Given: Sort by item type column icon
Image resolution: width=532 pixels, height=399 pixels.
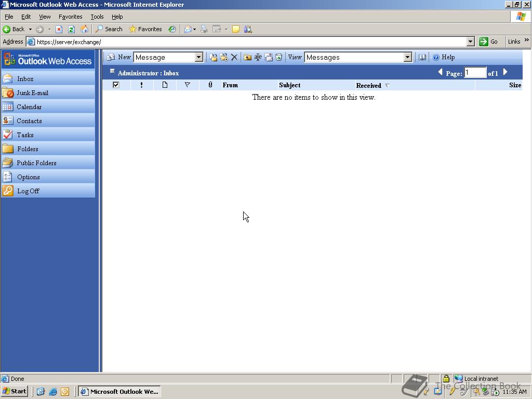Looking at the screenshot, I should pyautogui.click(x=165, y=85).
